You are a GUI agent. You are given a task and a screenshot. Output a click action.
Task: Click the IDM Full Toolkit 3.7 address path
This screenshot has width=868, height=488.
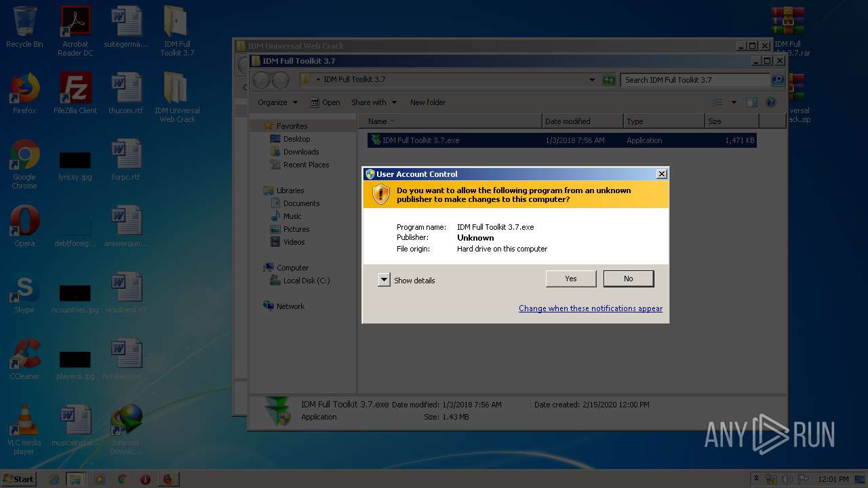(354, 80)
